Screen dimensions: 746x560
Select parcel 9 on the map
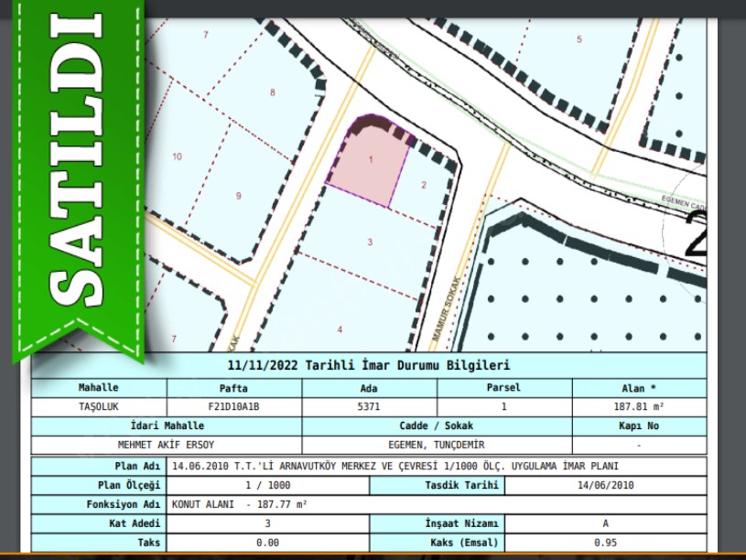[x=238, y=196]
